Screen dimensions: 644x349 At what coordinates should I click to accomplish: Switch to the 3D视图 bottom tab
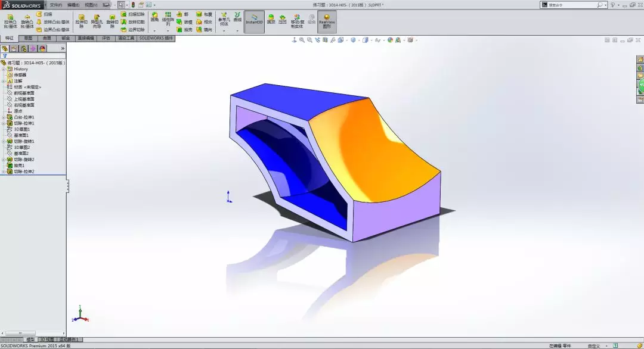[47, 339]
